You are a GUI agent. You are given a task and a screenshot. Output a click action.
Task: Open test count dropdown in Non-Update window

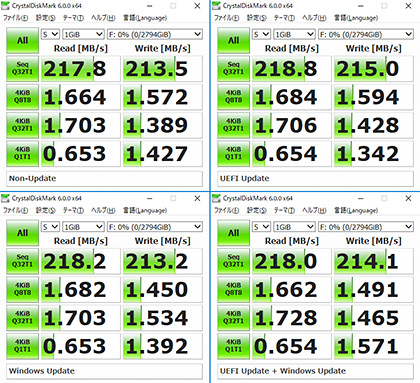coord(50,34)
